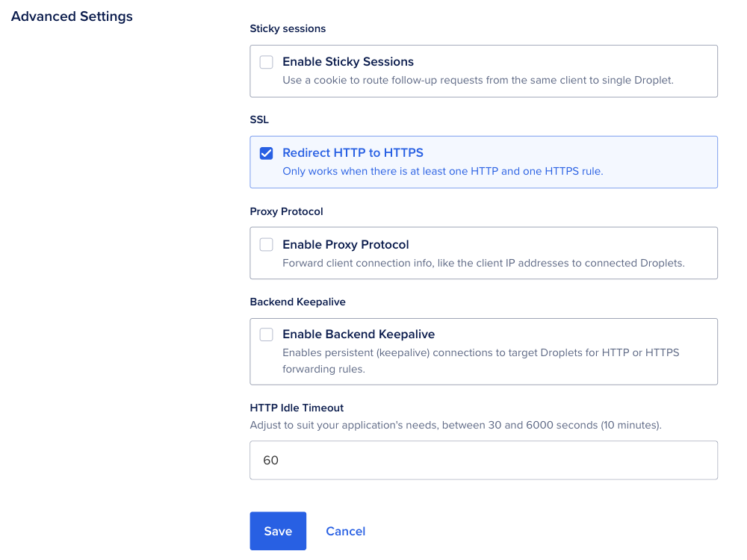Screen dimensions: 747x560
Task: Click the 'Enable Proxy Protocol' label text
Action: point(346,244)
